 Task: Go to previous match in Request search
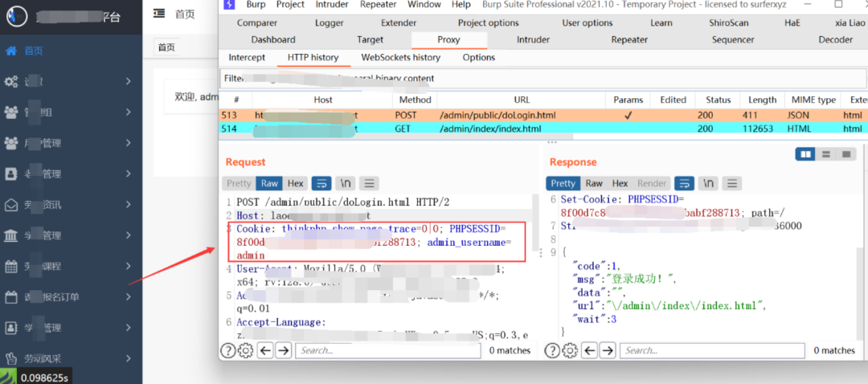pyautogui.click(x=266, y=350)
